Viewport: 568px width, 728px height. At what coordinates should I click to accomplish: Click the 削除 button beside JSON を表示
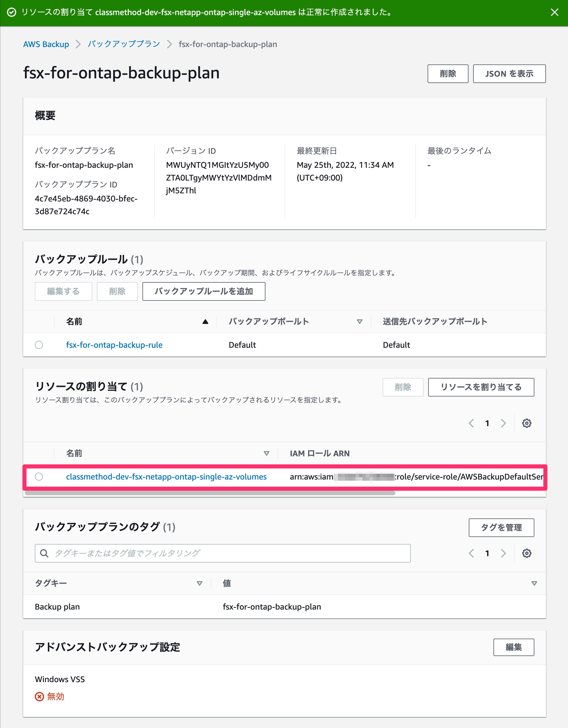tap(448, 74)
